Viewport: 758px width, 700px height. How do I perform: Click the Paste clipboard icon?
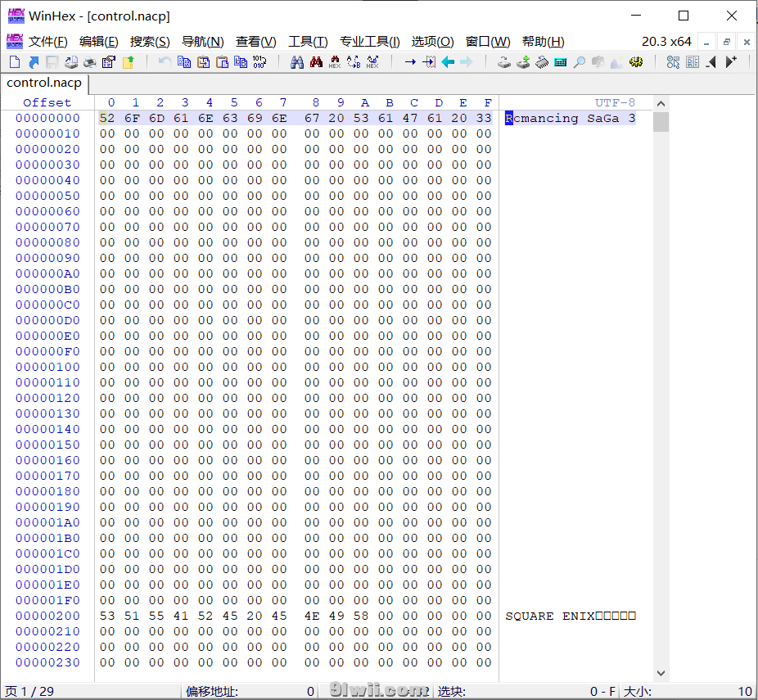(x=222, y=62)
